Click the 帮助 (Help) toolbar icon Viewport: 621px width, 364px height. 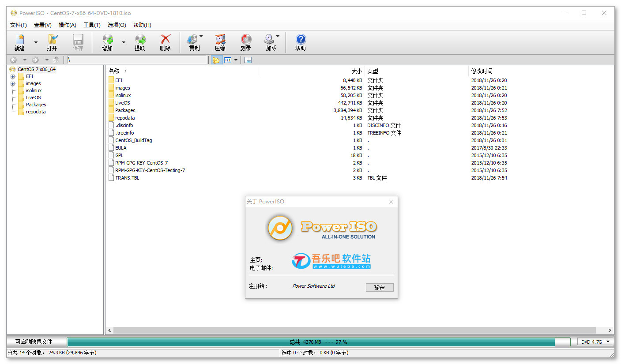pyautogui.click(x=301, y=39)
